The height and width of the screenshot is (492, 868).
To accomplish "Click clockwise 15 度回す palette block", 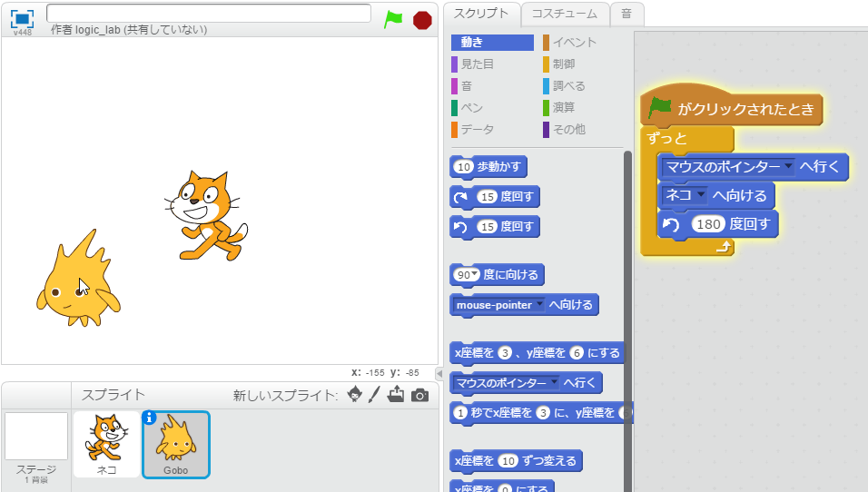I will [495, 196].
